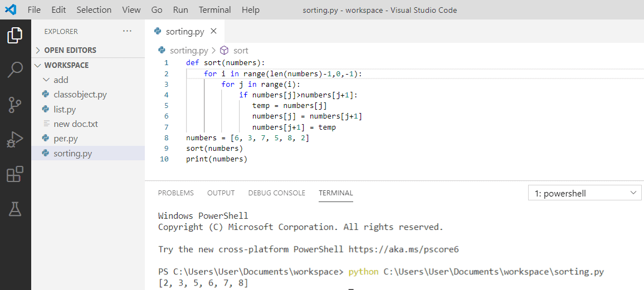Open the Terminal menu
Viewport: 644px width, 290px height.
[215, 10]
